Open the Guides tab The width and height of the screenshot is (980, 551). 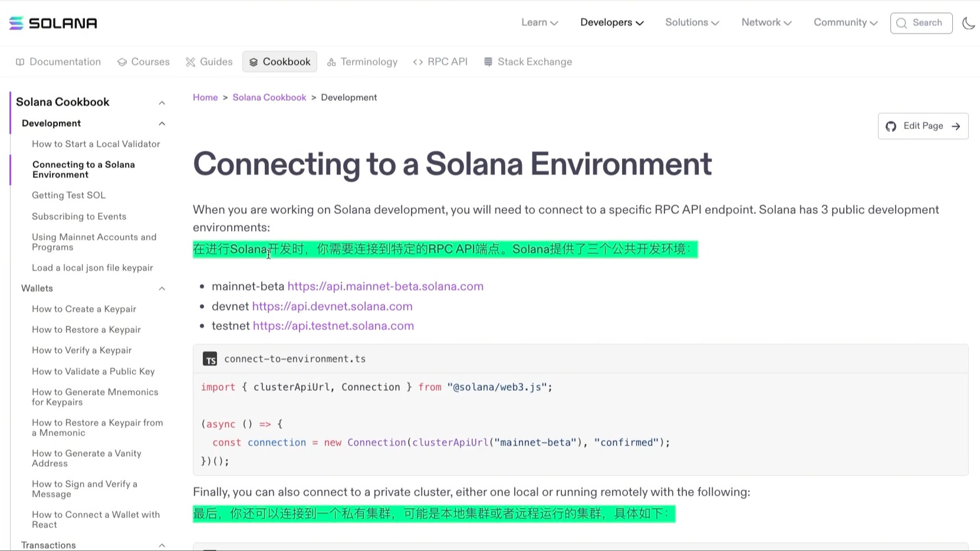pyautogui.click(x=209, y=62)
